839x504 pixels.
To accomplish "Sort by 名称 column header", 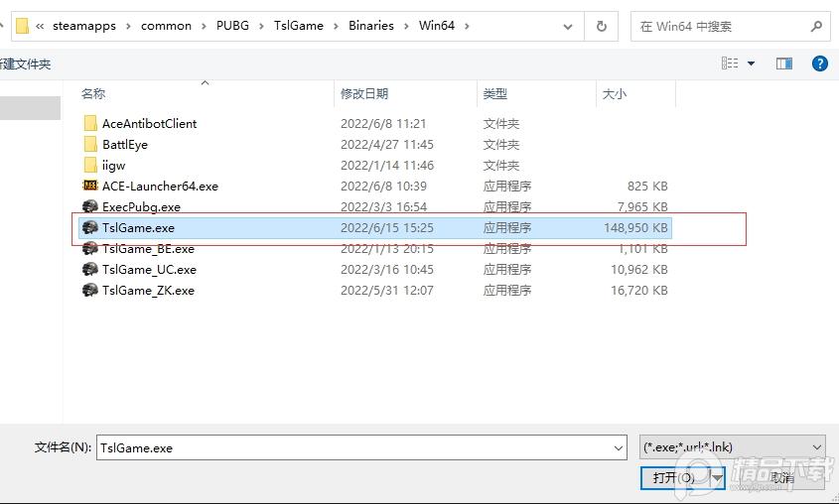I will click(x=93, y=94).
